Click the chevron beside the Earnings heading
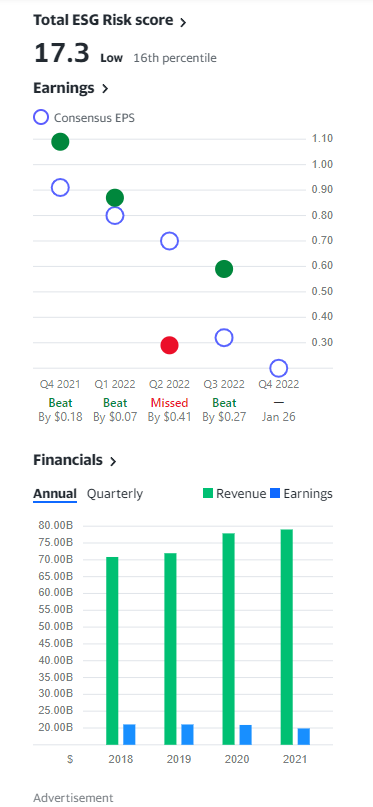 coord(105,89)
